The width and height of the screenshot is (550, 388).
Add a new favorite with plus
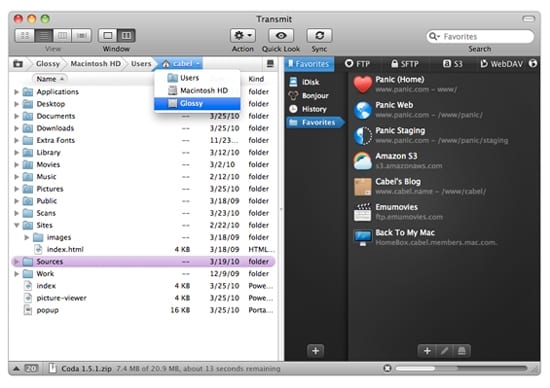tap(427, 351)
